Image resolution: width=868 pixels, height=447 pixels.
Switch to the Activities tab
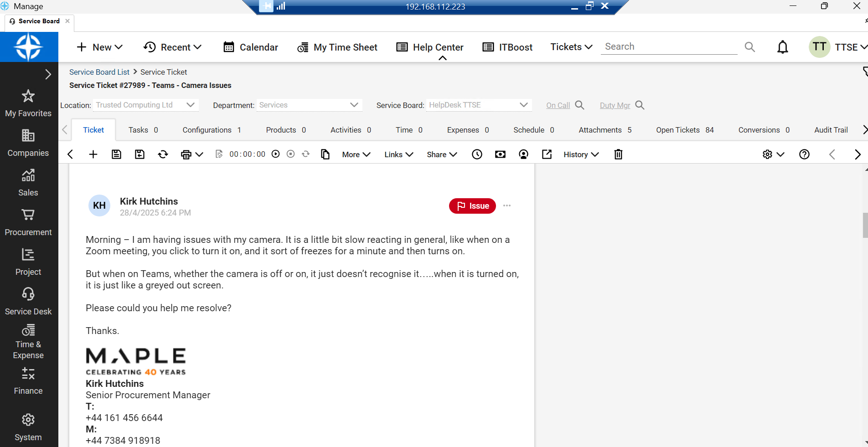351,130
